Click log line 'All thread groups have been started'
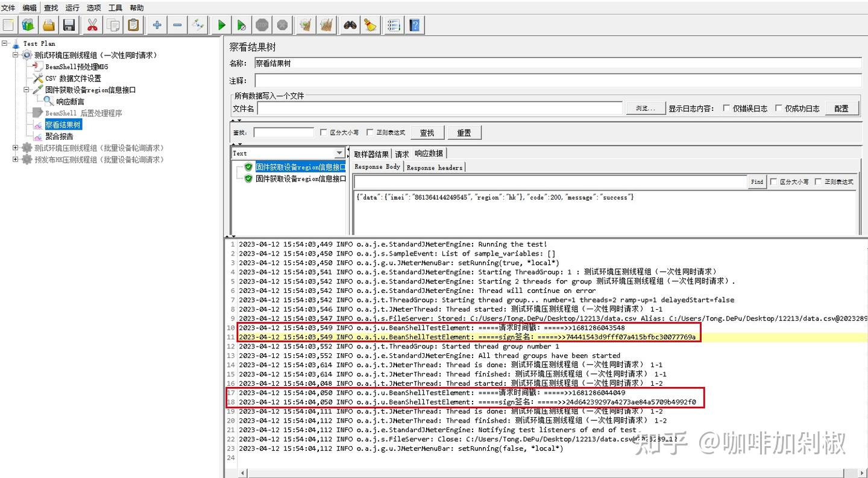This screenshot has height=478, width=868. (x=549, y=356)
